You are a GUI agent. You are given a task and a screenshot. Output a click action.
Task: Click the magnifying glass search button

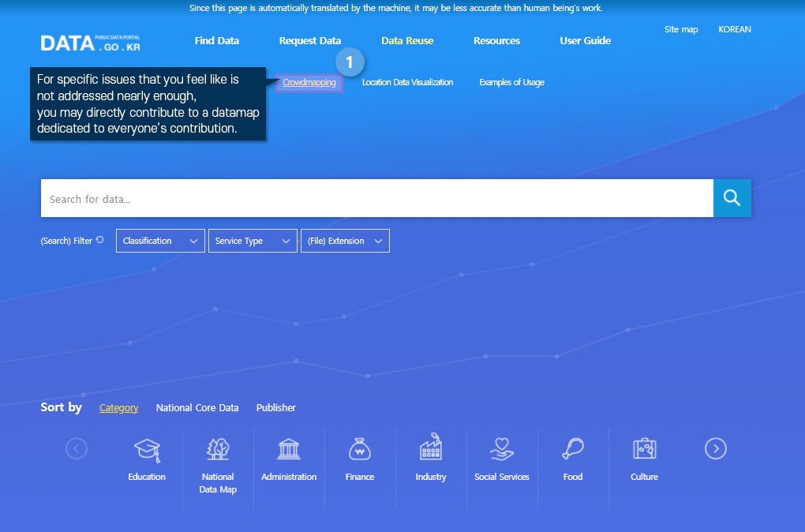pyautogui.click(x=732, y=198)
